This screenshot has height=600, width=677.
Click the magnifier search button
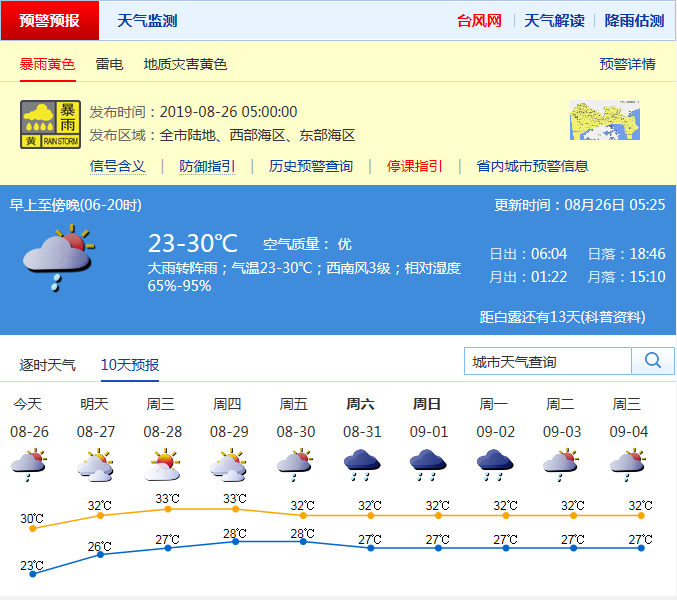point(653,361)
